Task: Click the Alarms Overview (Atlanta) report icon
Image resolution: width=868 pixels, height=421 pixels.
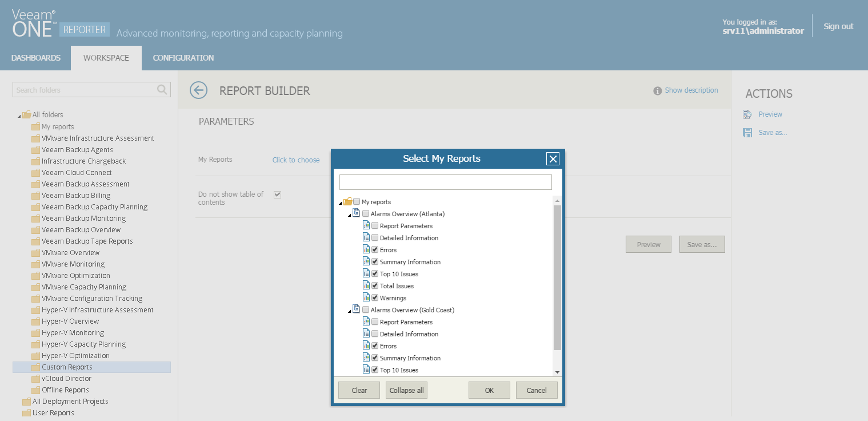Action: [x=357, y=213]
